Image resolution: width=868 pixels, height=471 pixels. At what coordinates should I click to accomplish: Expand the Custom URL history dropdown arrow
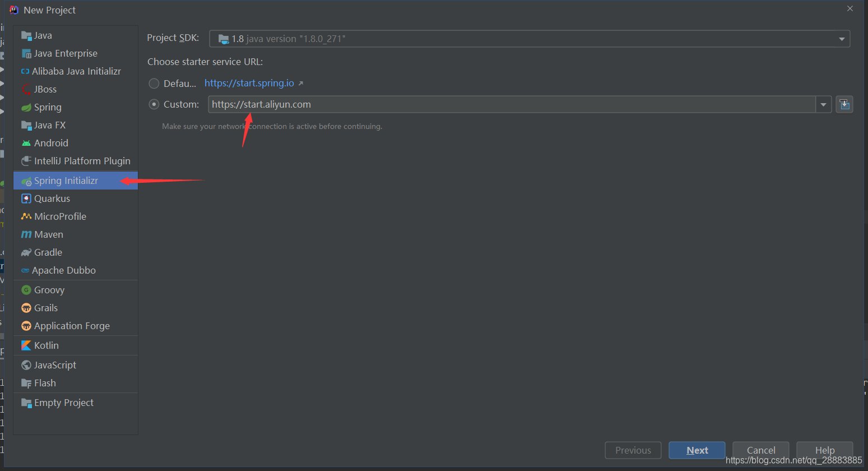[823, 104]
